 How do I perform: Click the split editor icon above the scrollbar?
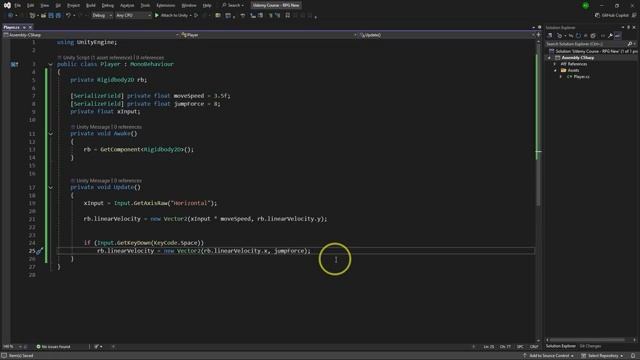tap(538, 35)
